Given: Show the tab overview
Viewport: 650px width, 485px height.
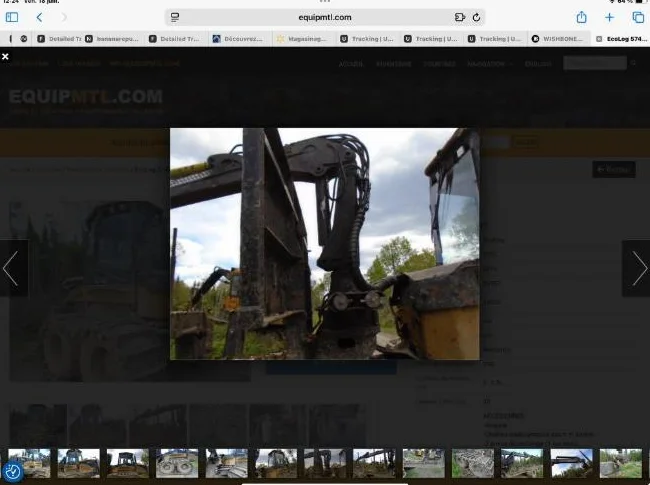Looking at the screenshot, I should coord(638,17).
